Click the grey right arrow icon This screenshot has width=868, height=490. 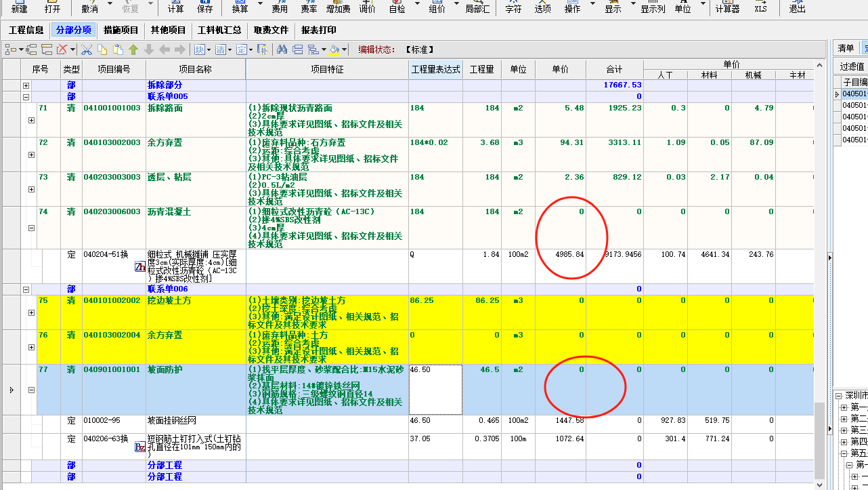tap(180, 49)
